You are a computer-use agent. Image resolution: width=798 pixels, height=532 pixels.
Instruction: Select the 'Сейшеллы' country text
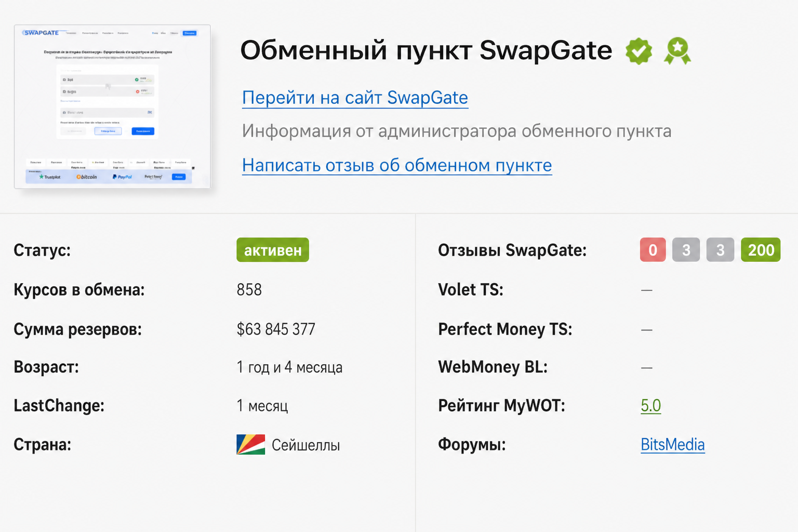tap(305, 445)
